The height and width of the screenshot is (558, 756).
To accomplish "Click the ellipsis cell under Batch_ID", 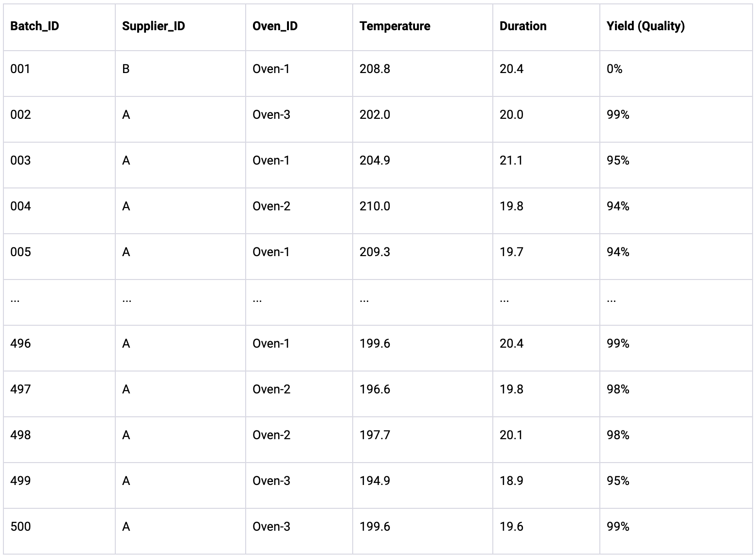I will click(x=15, y=300).
